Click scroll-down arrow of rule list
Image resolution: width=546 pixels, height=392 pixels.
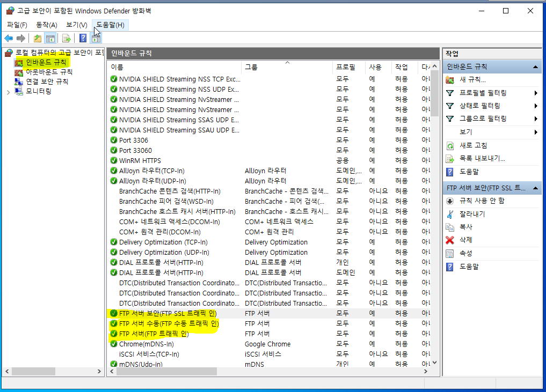point(434,363)
